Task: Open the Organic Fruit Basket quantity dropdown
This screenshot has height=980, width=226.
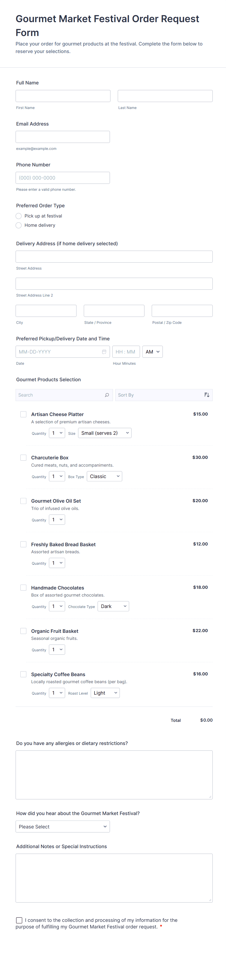Action: point(57,650)
